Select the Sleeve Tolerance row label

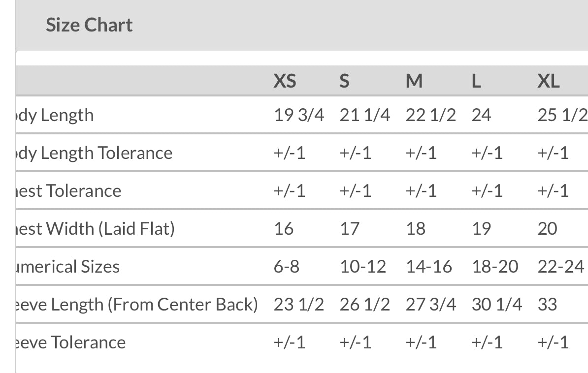[x=71, y=342]
